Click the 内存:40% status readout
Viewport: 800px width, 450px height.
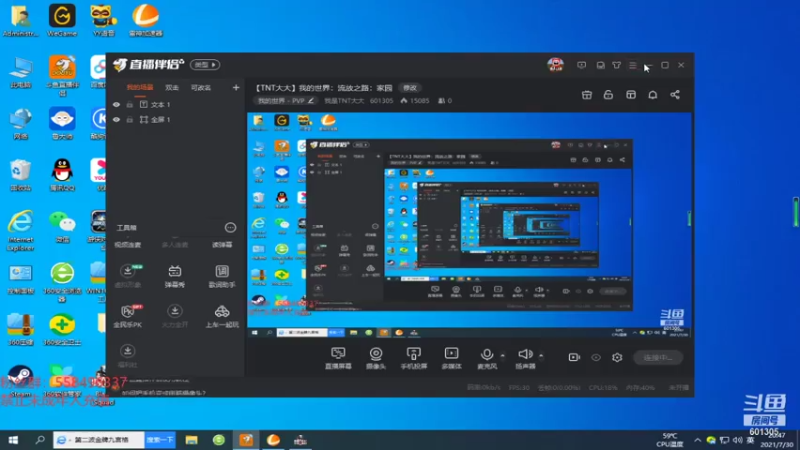[640, 388]
